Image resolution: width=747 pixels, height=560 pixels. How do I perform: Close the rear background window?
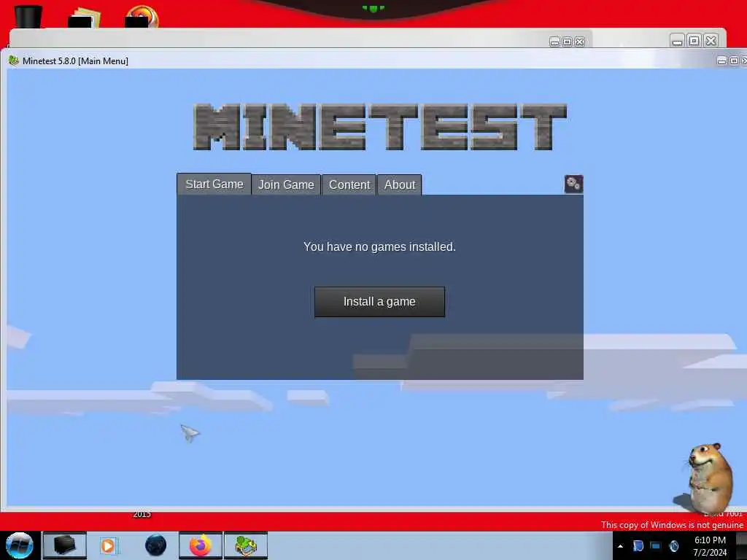[x=711, y=41]
